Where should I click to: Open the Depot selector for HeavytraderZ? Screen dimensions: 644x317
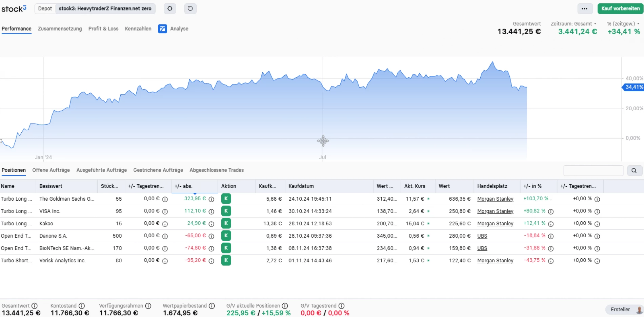coord(105,8)
